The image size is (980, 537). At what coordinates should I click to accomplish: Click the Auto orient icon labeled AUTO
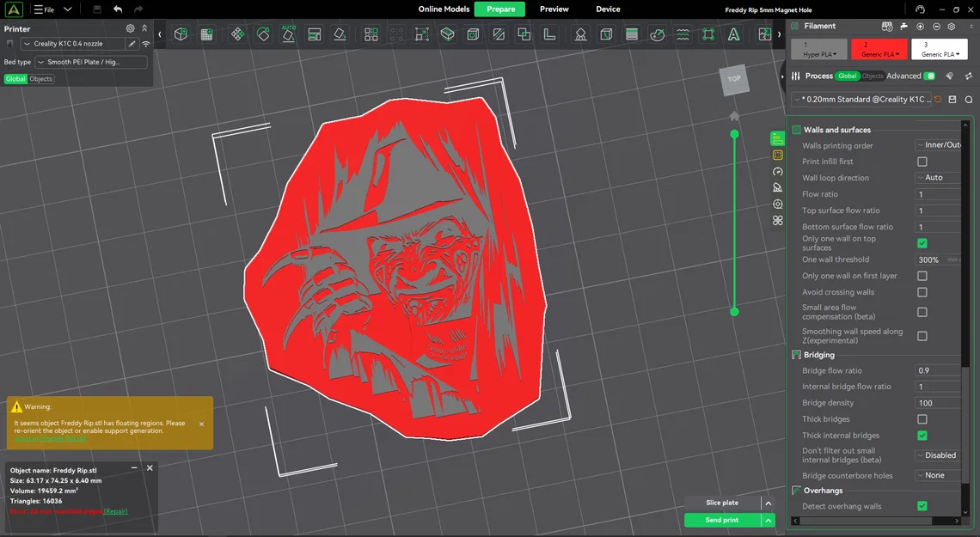pos(288,34)
